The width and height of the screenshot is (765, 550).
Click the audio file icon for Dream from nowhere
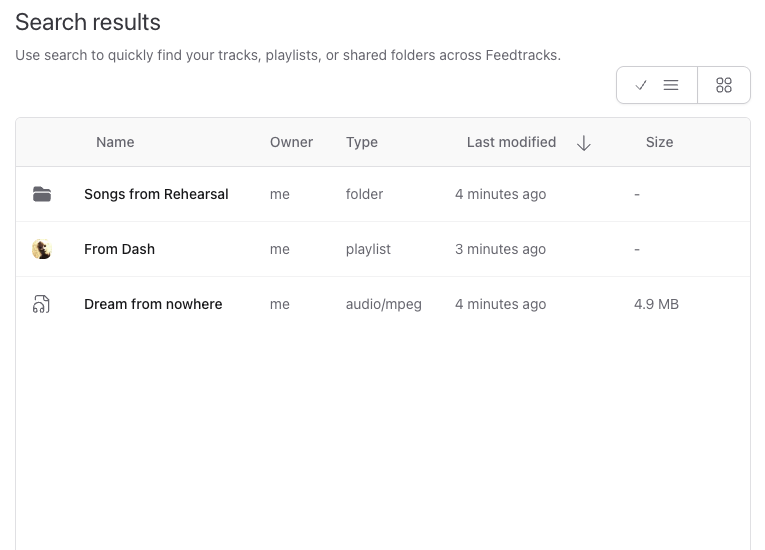pyautogui.click(x=41, y=304)
